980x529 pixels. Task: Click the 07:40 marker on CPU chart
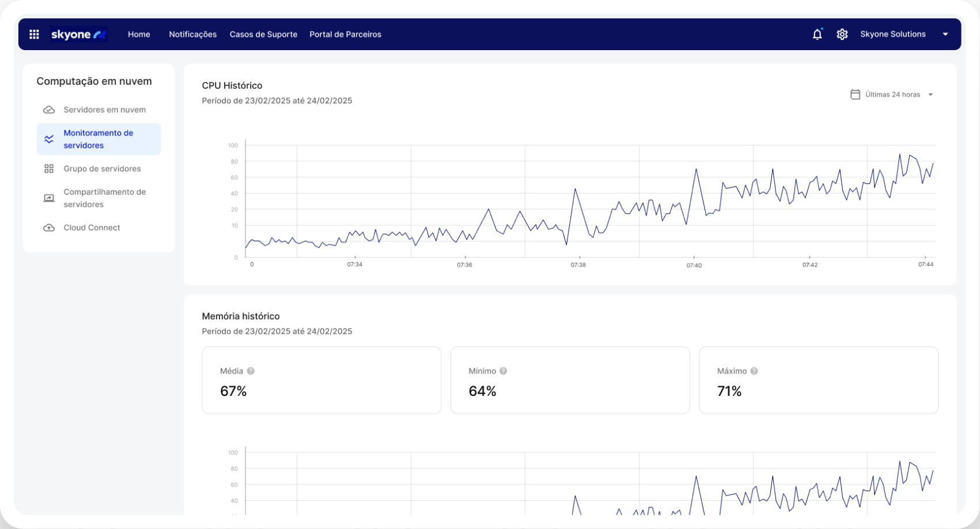point(694,265)
